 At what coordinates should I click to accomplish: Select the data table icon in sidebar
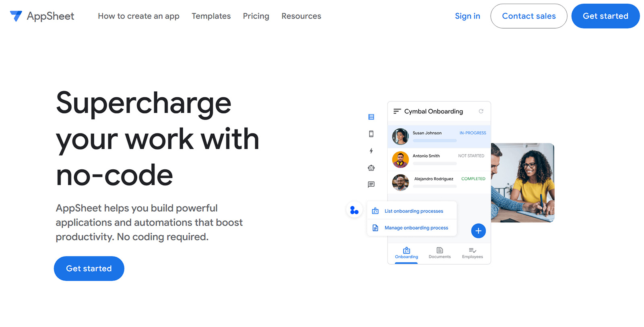pos(371,117)
